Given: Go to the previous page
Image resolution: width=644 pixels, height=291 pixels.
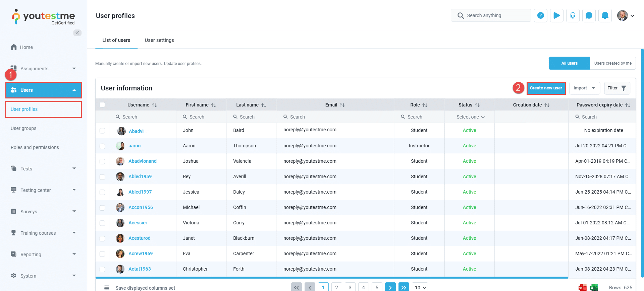Looking at the screenshot, I should coord(310,287).
